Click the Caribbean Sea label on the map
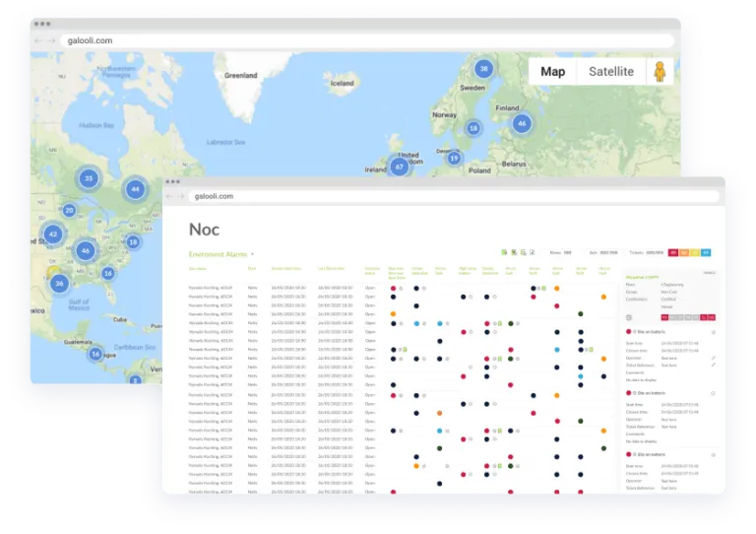Screen dimensions: 756x534 pos(135,348)
